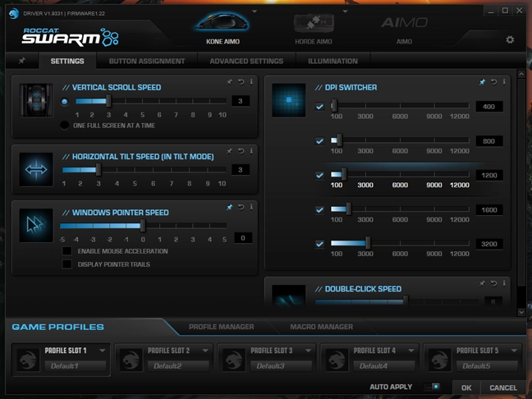Click the Vertical Scroll Speed slider handle
The height and width of the screenshot is (399, 532).
[108, 101]
